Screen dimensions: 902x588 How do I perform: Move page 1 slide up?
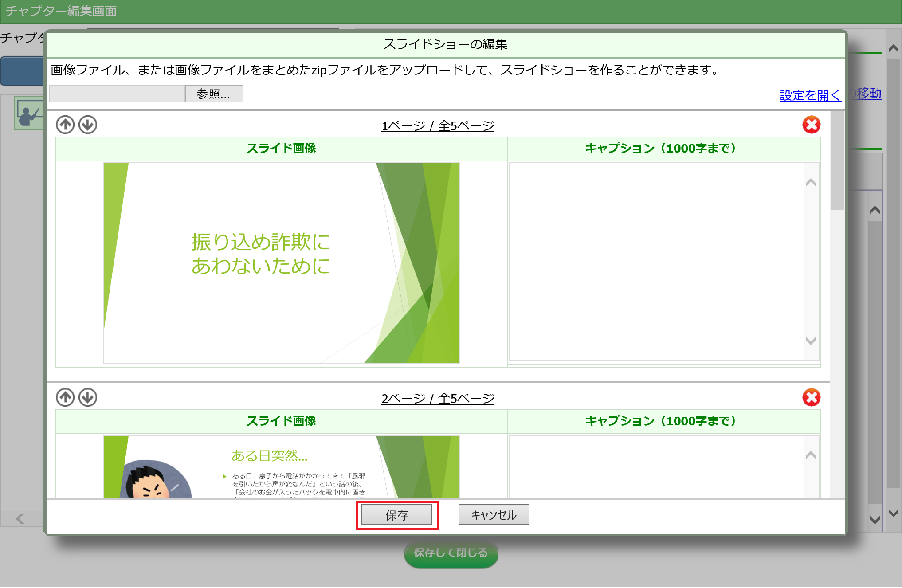(65, 125)
